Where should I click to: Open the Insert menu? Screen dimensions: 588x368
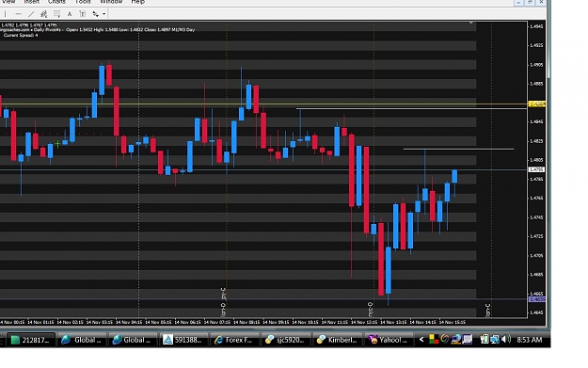tap(31, 2)
